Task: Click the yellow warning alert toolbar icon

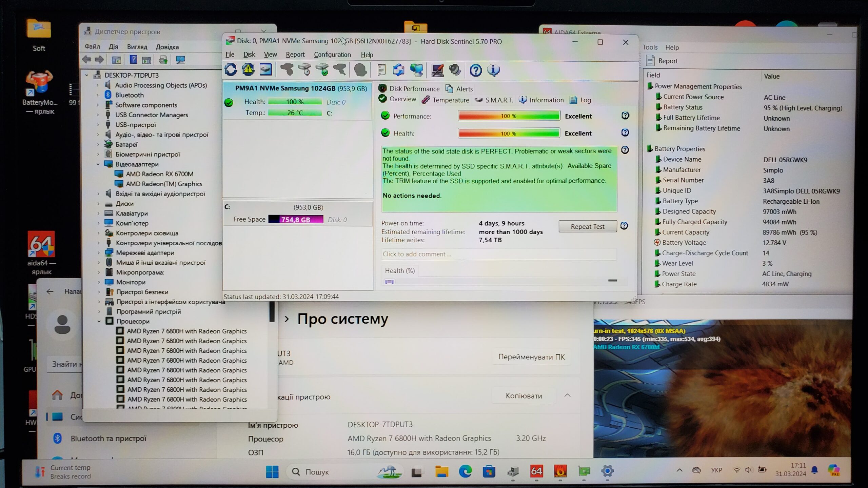Action: [248, 70]
